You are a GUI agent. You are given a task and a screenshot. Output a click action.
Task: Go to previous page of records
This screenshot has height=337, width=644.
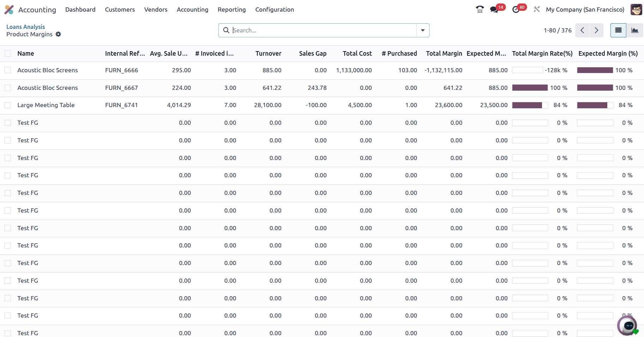tap(582, 30)
